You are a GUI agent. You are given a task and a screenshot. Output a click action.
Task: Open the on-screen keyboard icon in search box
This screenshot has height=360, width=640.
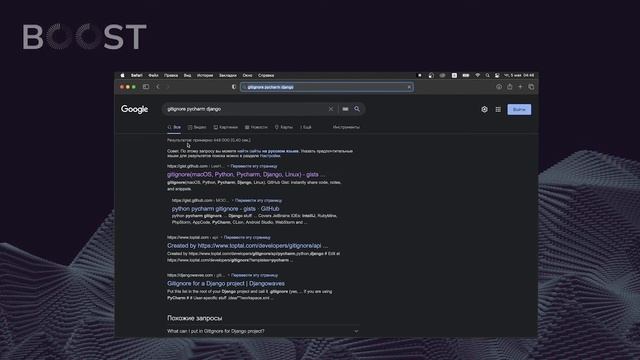point(345,109)
